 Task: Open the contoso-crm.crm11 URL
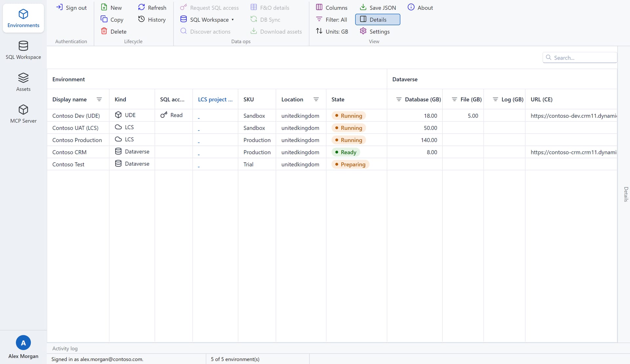point(574,152)
